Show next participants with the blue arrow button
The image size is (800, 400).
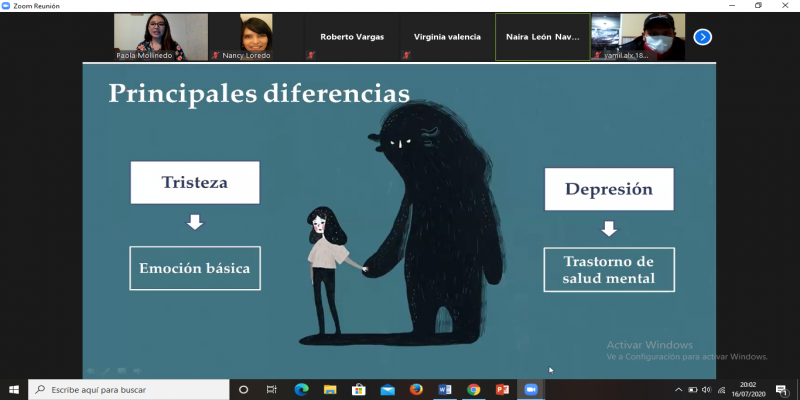tap(703, 37)
